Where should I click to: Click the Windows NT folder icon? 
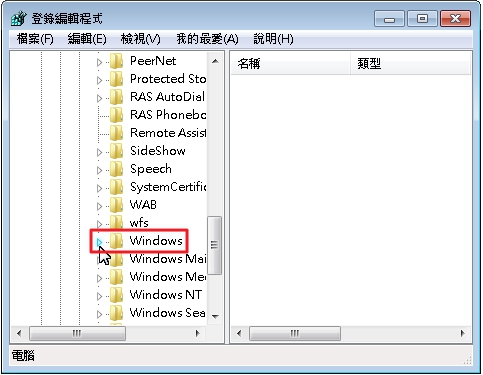[117, 295]
